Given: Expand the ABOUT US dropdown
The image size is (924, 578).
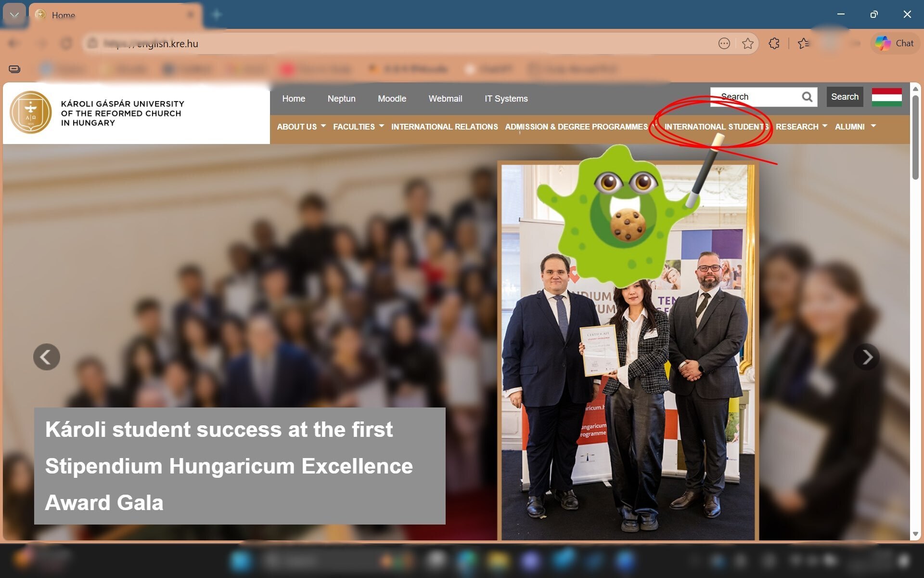Looking at the screenshot, I should (301, 127).
